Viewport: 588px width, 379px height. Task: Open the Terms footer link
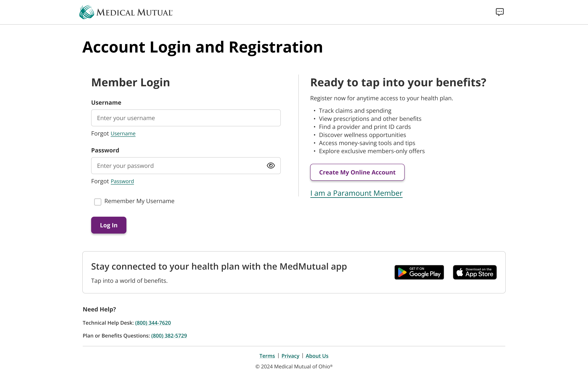click(267, 356)
